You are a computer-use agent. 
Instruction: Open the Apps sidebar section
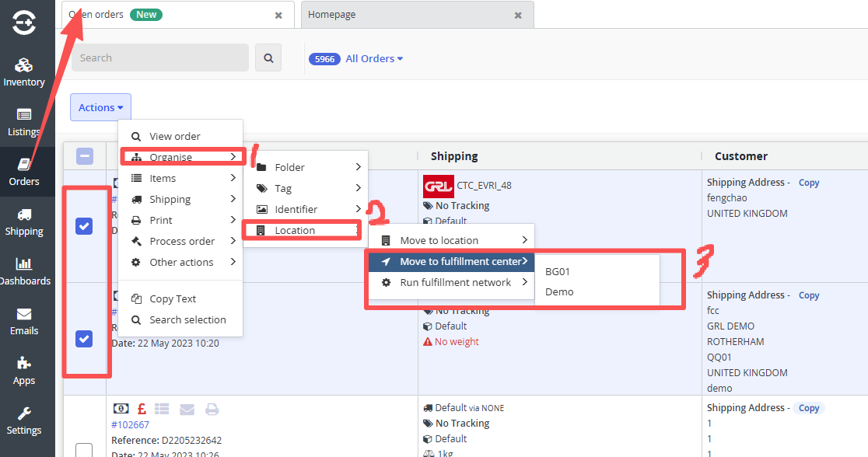click(24, 371)
